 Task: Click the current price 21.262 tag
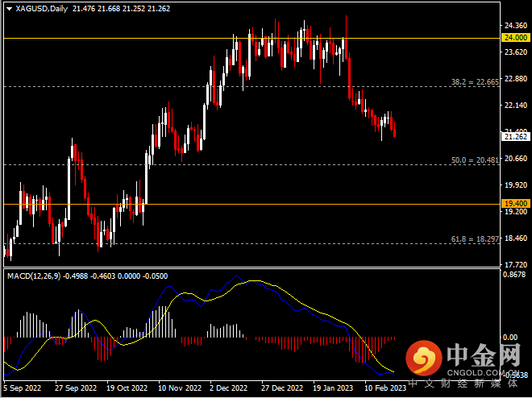[x=513, y=137]
